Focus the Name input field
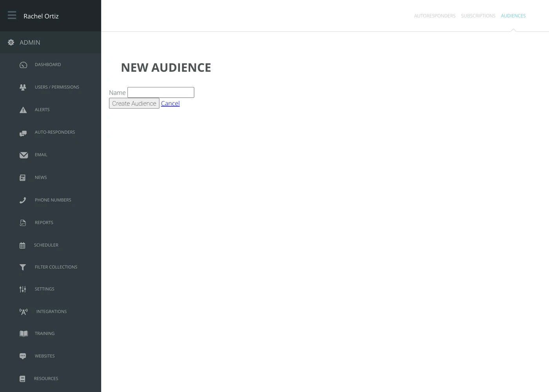Image resolution: width=549 pixels, height=392 pixels. pyautogui.click(x=161, y=93)
